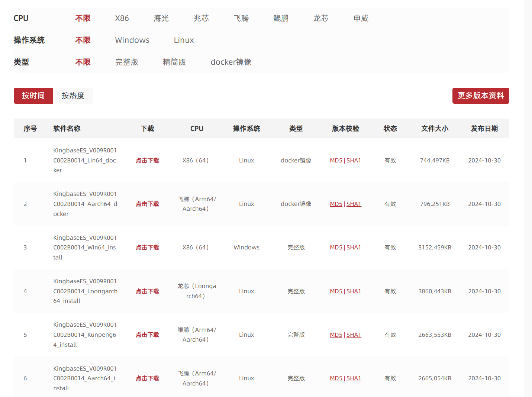Viewport: 532px width, 397px height.
Task: Select 申威 CPU filter
Action: point(361,18)
